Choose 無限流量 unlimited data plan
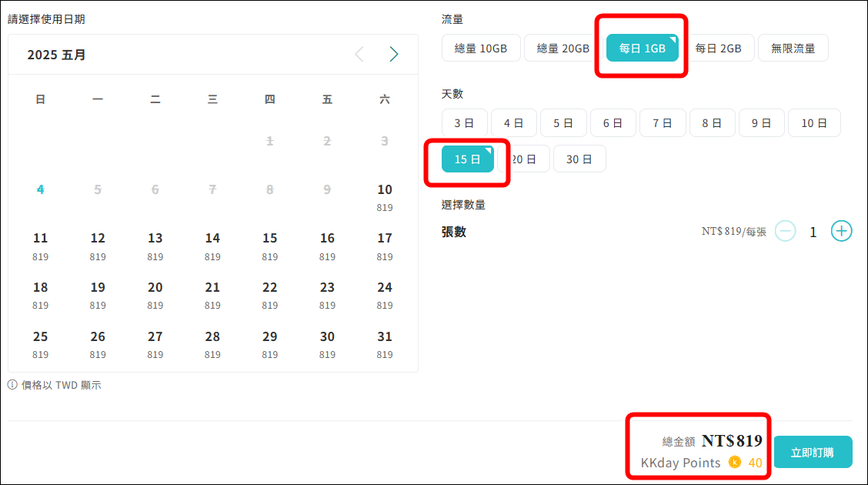 [x=793, y=48]
